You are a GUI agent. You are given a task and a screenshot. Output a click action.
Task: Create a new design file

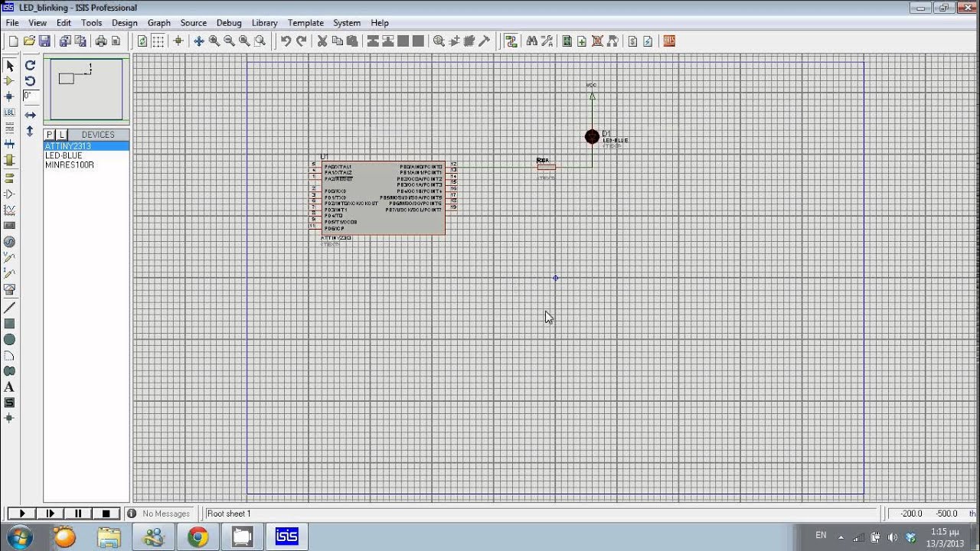point(13,41)
